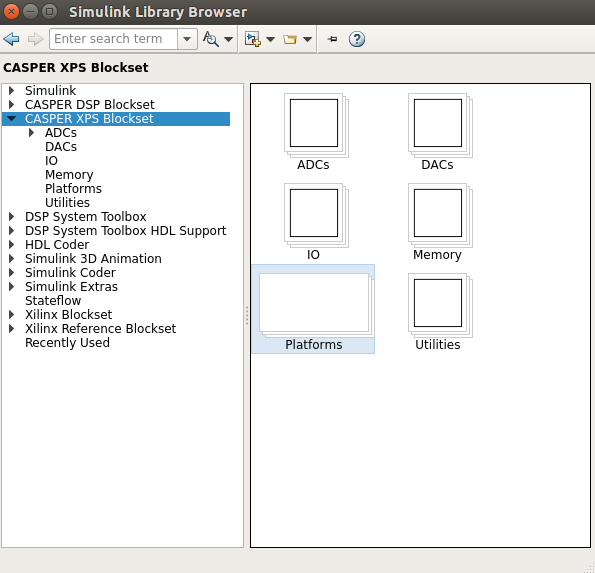Select Utilities in the library tree
Viewport: 595px width, 573px height.
pos(67,203)
